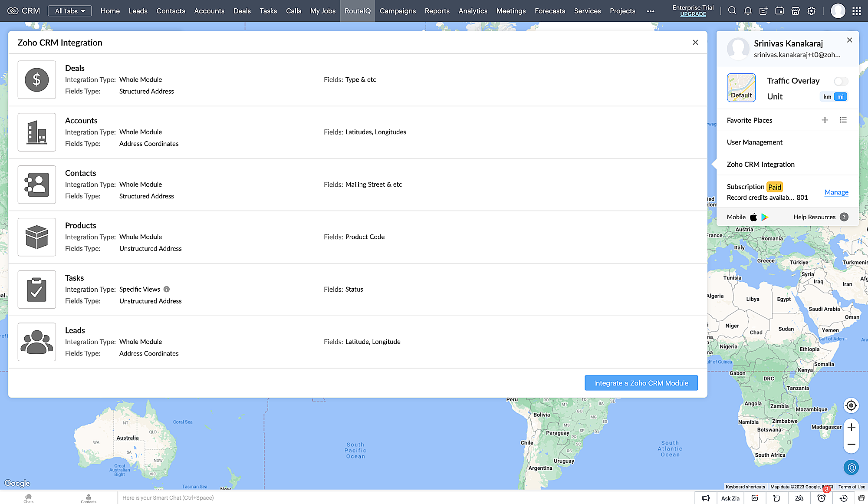Toggle the Traffic Overlay switch

(x=841, y=81)
